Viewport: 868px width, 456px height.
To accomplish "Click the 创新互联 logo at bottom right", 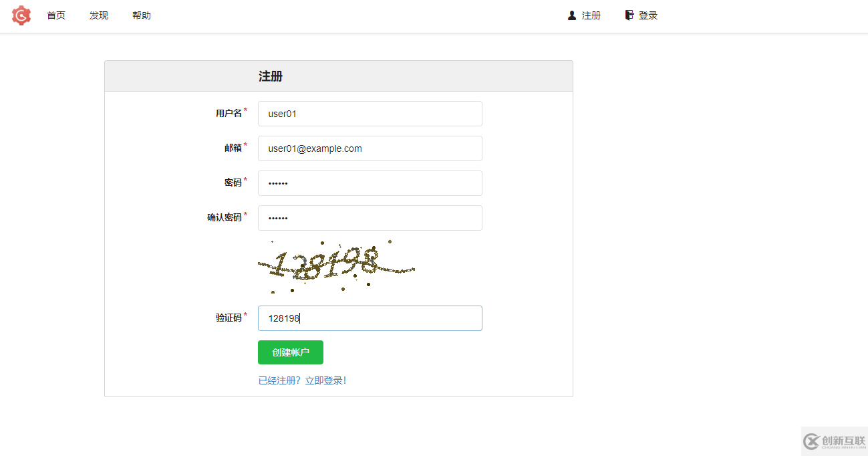I will click(x=834, y=441).
